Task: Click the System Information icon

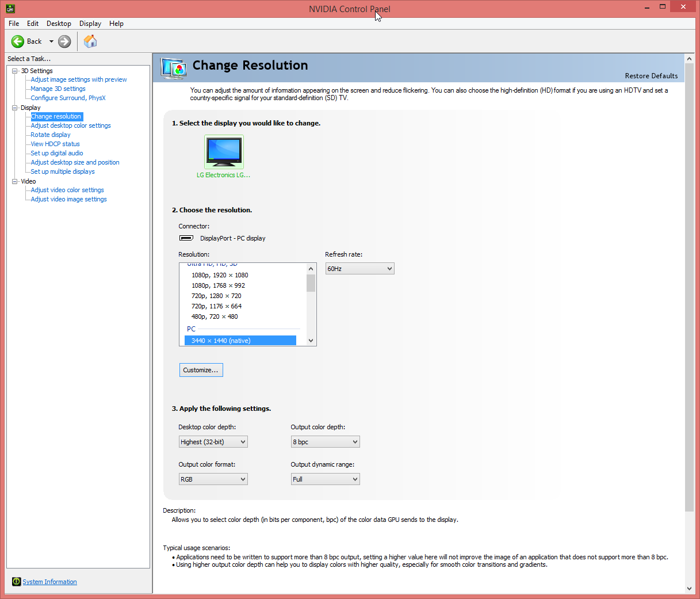Action: 16,582
